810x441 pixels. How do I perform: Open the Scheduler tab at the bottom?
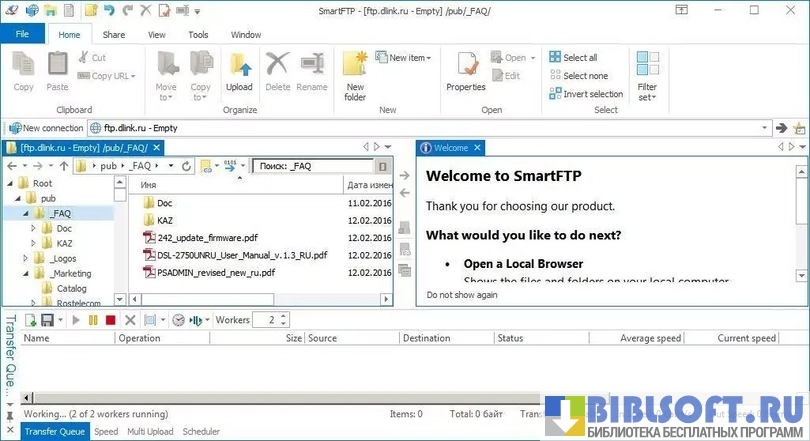201,432
